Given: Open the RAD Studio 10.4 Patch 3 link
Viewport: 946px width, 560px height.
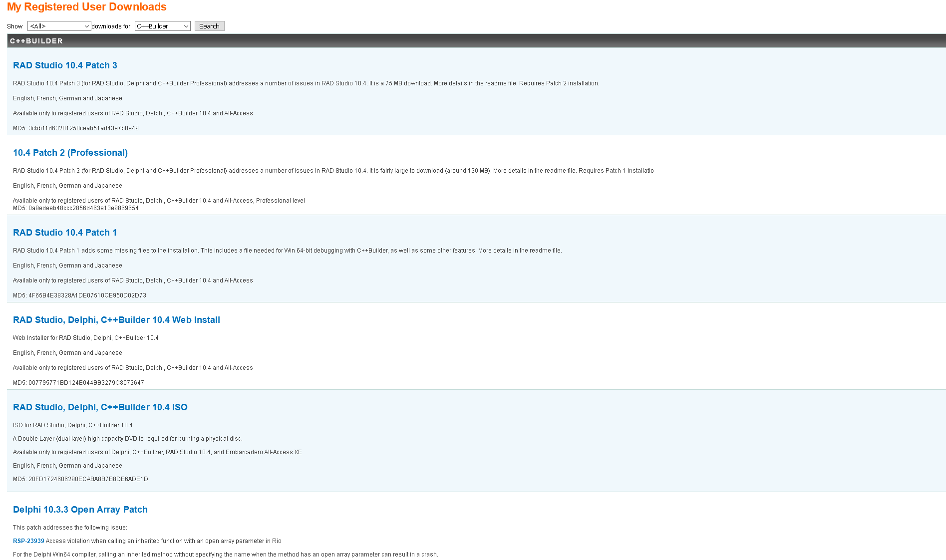Looking at the screenshot, I should pyautogui.click(x=65, y=65).
